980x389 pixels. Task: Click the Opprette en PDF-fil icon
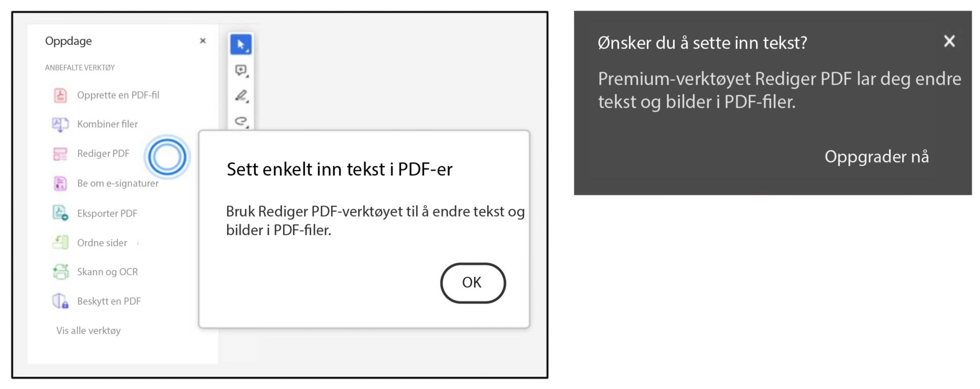tap(60, 95)
